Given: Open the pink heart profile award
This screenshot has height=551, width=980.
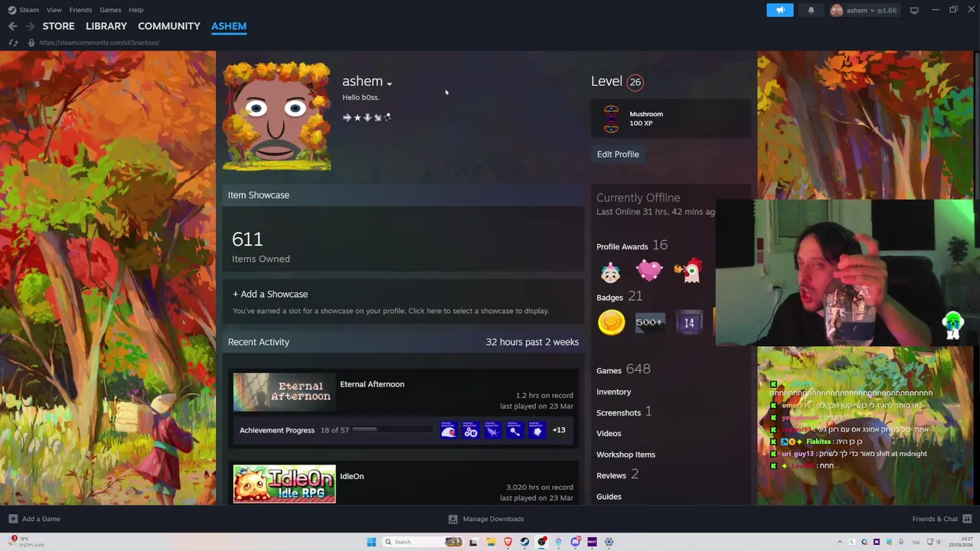Looking at the screenshot, I should (x=649, y=271).
